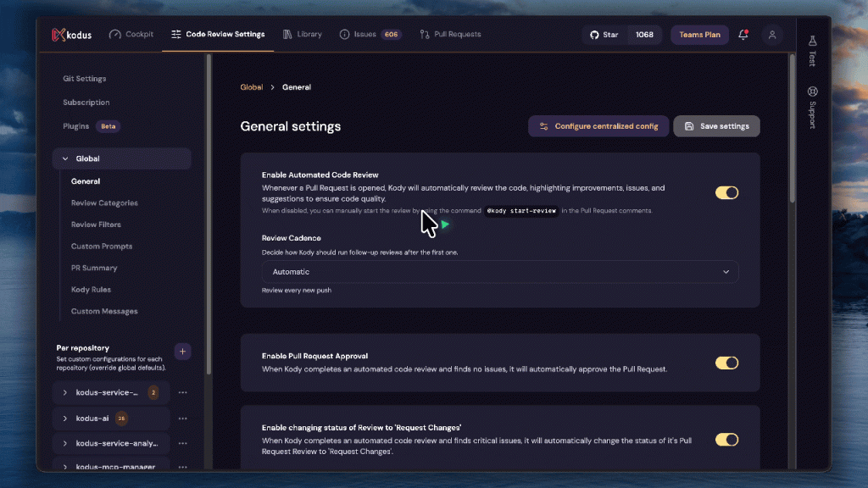Disable Enable Automated Code Review toggle
The width and height of the screenshot is (868, 488).
726,193
